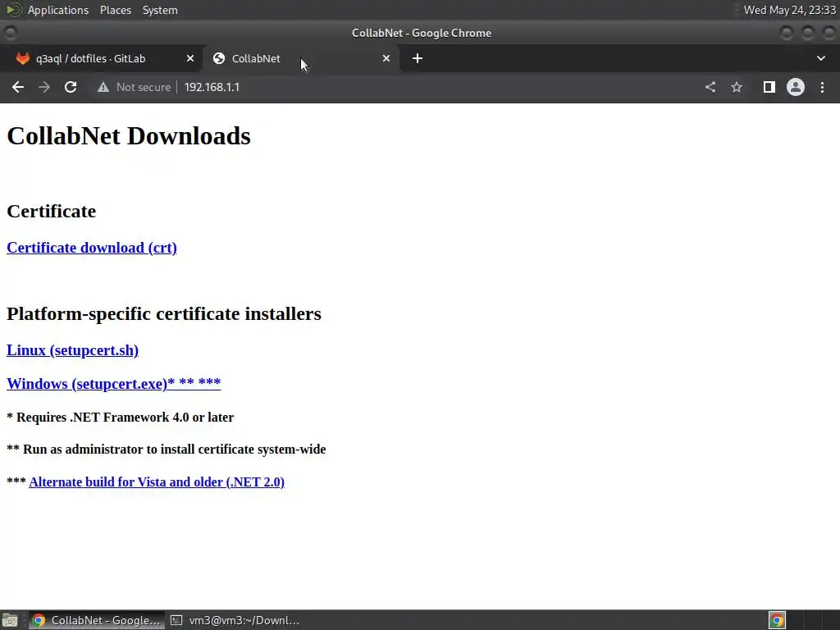Open the Windows (setupcert.exe) link
Viewport: 840px width, 630px height.
[113, 384]
